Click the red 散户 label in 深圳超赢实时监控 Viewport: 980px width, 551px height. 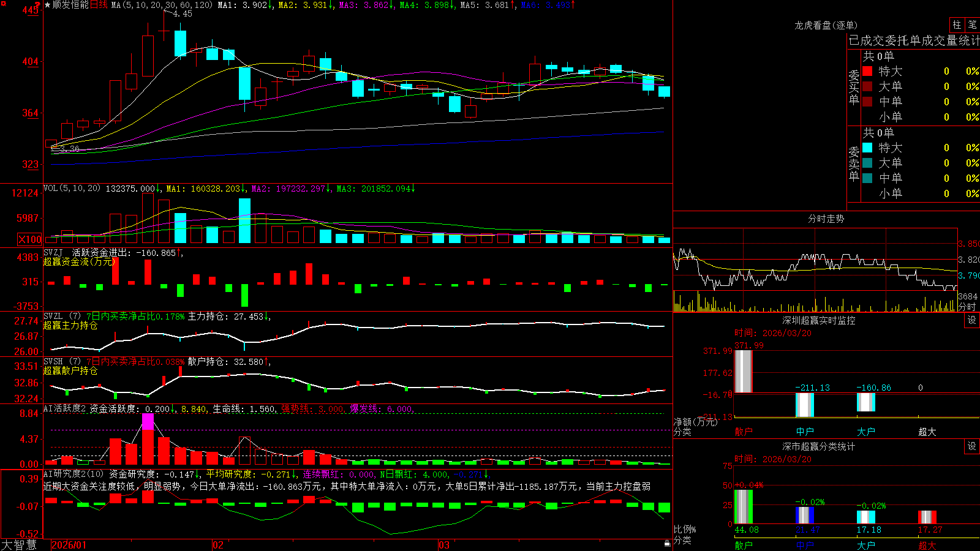pos(744,432)
